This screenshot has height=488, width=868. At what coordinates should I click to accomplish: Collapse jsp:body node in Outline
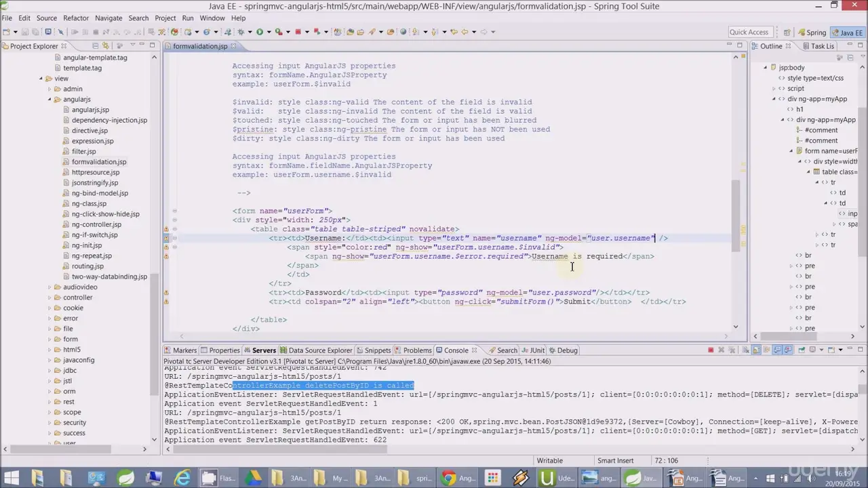click(765, 68)
